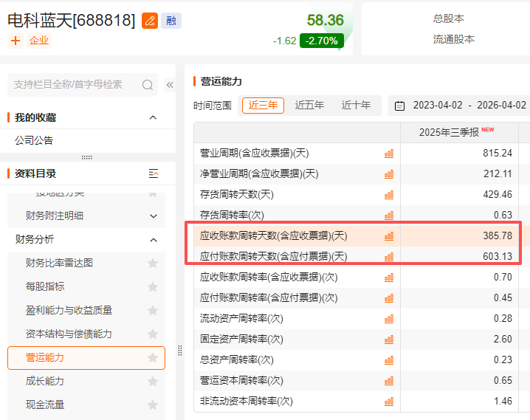Select the 近五年 time range tab

(x=309, y=106)
